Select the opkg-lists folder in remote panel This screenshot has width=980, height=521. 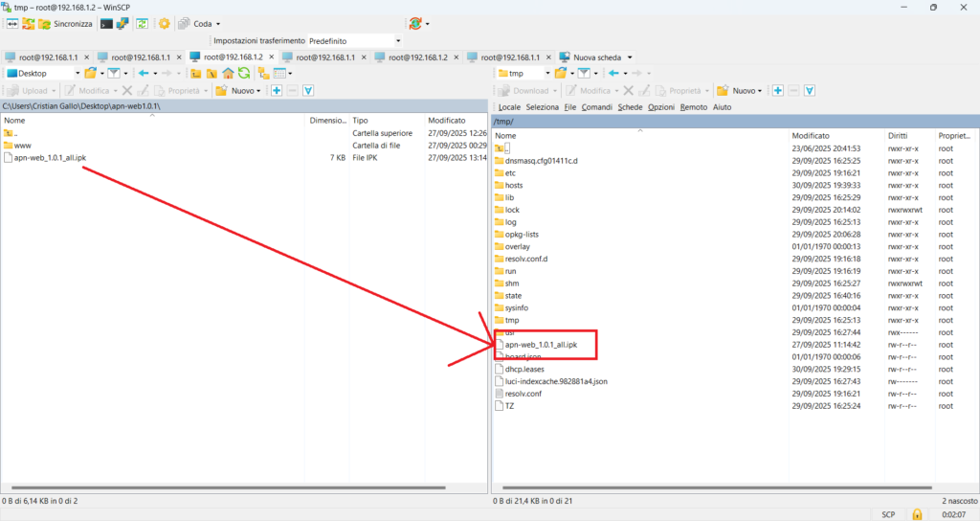[523, 234]
